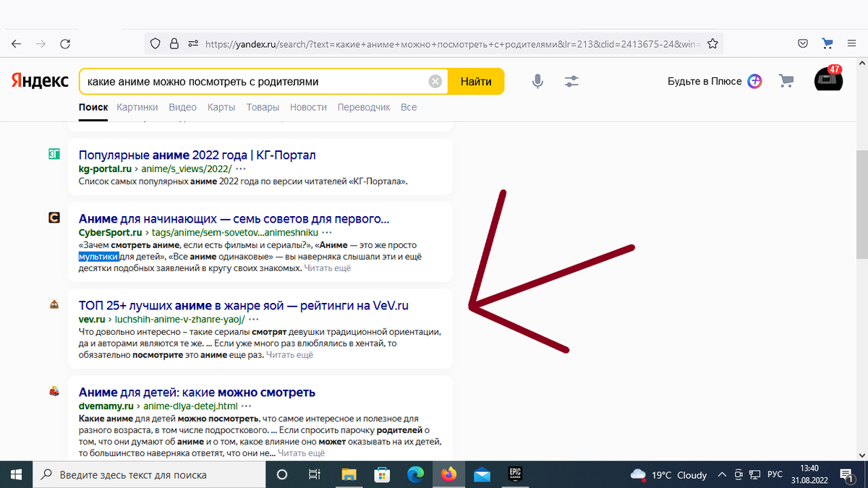Clear the search query with the X icon

click(x=435, y=82)
